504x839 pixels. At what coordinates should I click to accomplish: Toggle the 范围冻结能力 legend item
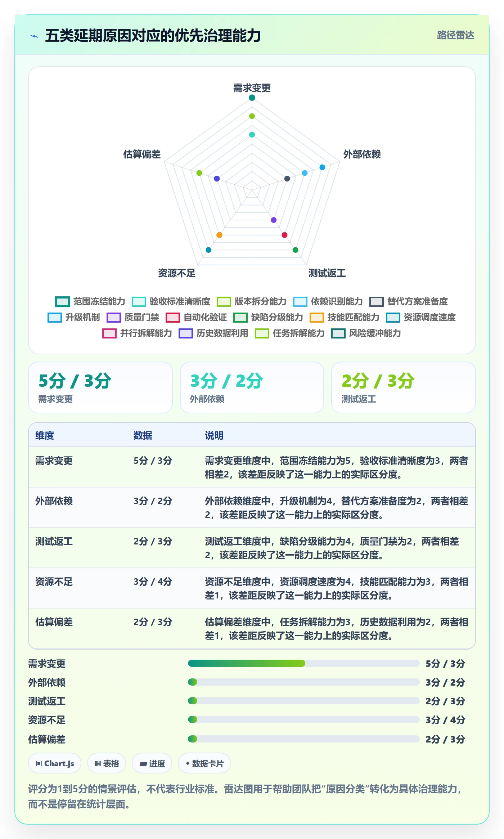pyautogui.click(x=90, y=301)
